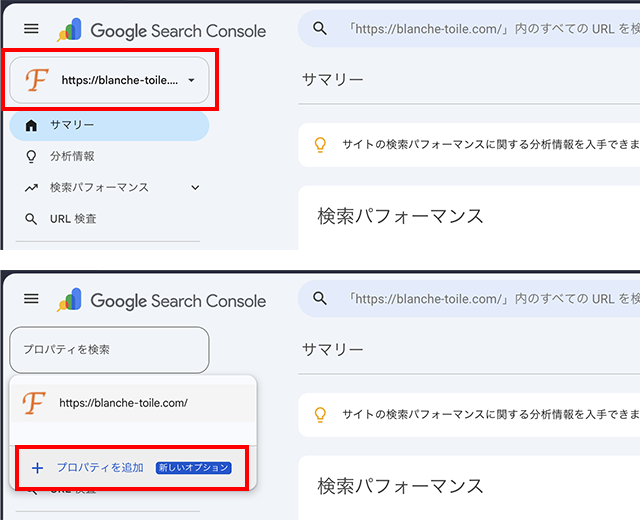640x520 pixels.
Task: Click the magnifier icon beside URL 検査
Action: (31, 220)
